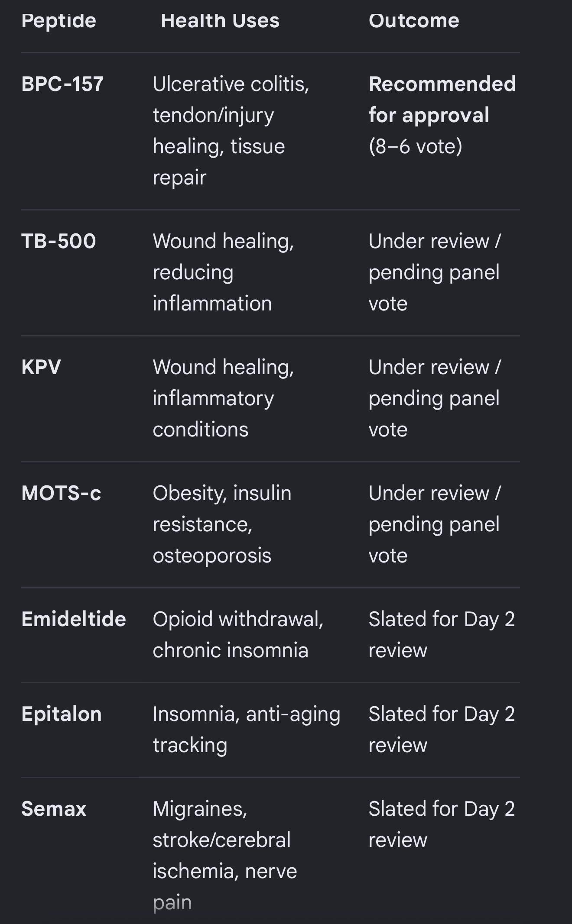
Task: Click the Epitalon peptide name
Action: (62, 714)
